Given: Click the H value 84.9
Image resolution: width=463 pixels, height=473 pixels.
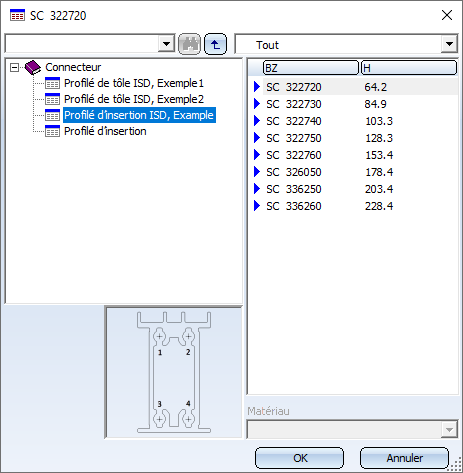Looking at the screenshot, I should click(375, 104).
